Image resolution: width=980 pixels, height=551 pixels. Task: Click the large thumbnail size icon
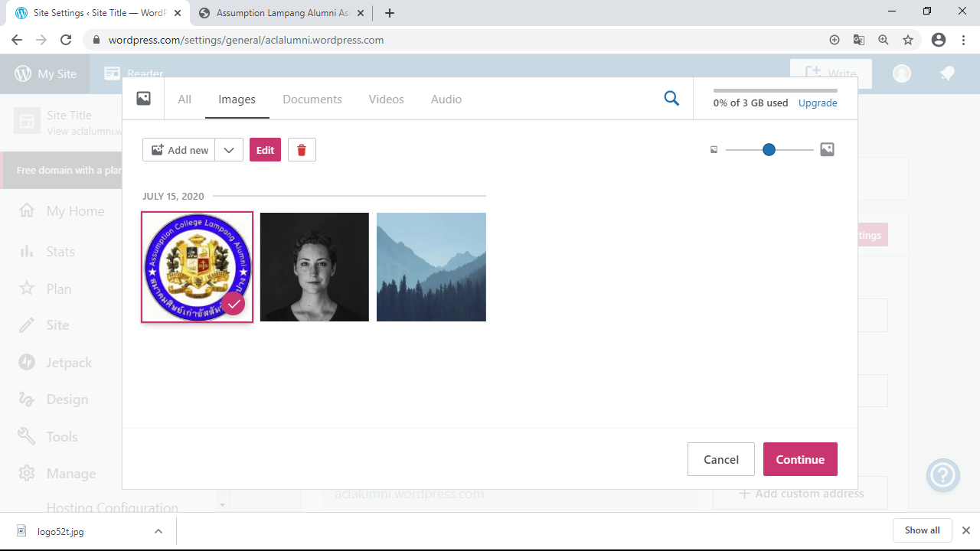(x=827, y=150)
